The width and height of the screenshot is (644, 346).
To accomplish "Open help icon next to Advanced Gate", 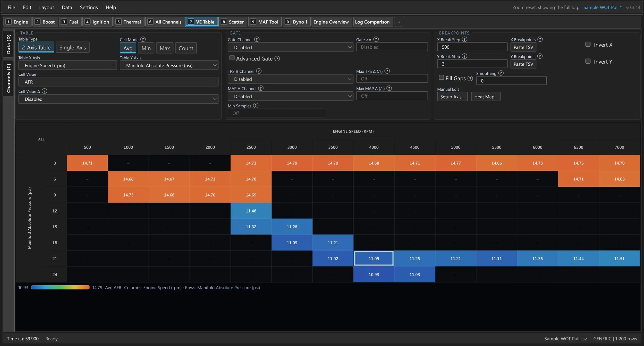I will [x=277, y=58].
